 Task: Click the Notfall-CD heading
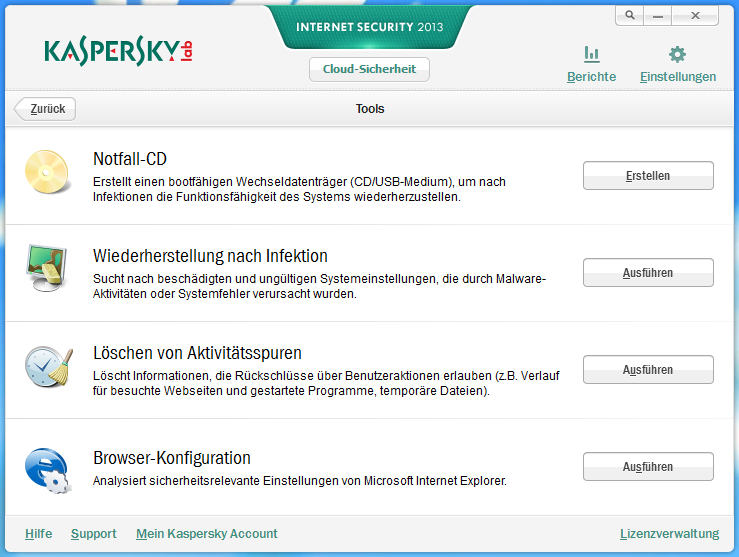click(x=130, y=159)
